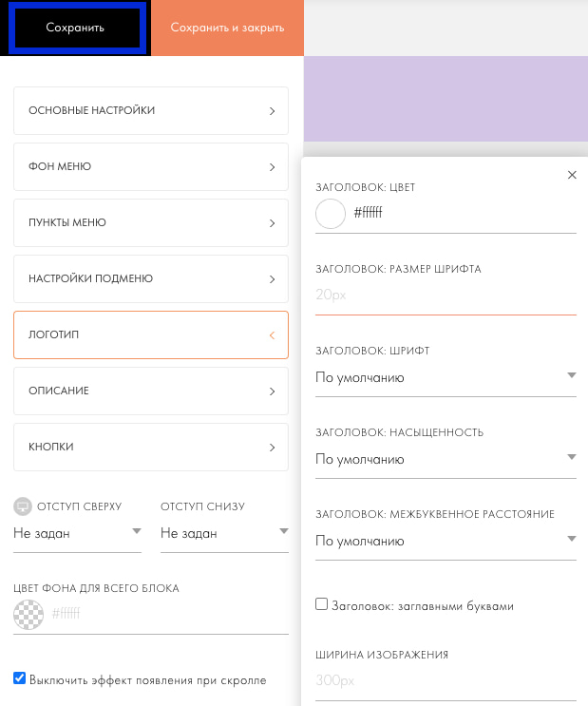Screen dimensions: 588x706
Task: Click the chevron icon on КНОПКИ row
Action: 272,448
